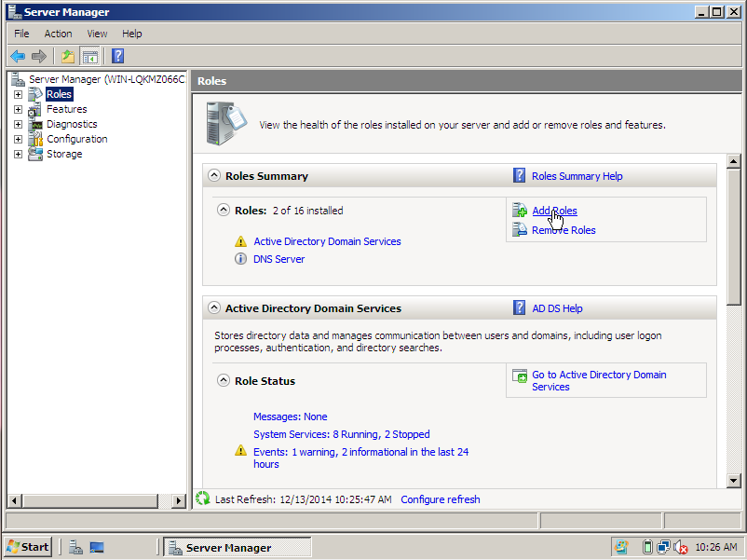Click the 10:26 AM clock in tray
Screen dimensions: 747x560
tap(716, 547)
